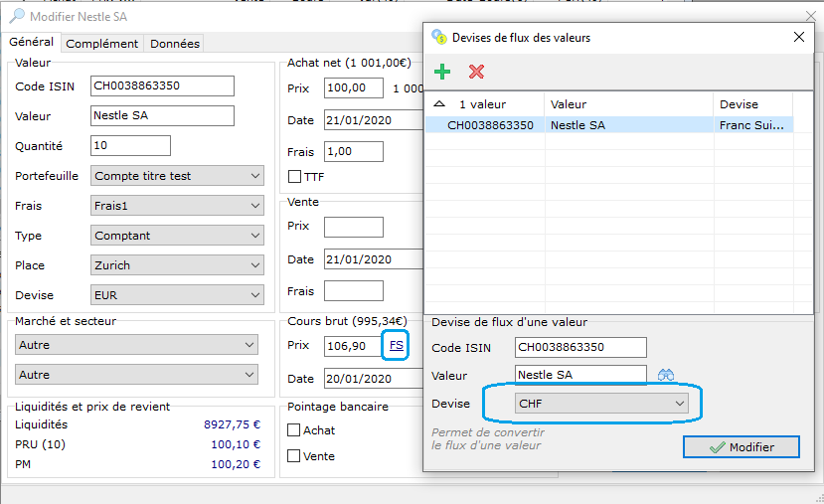824x504 pixels.
Task: Click the Valeur column header in the list
Action: 629,104
